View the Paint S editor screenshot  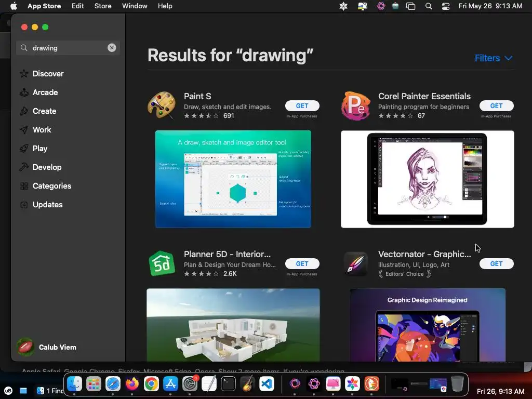tap(233, 179)
